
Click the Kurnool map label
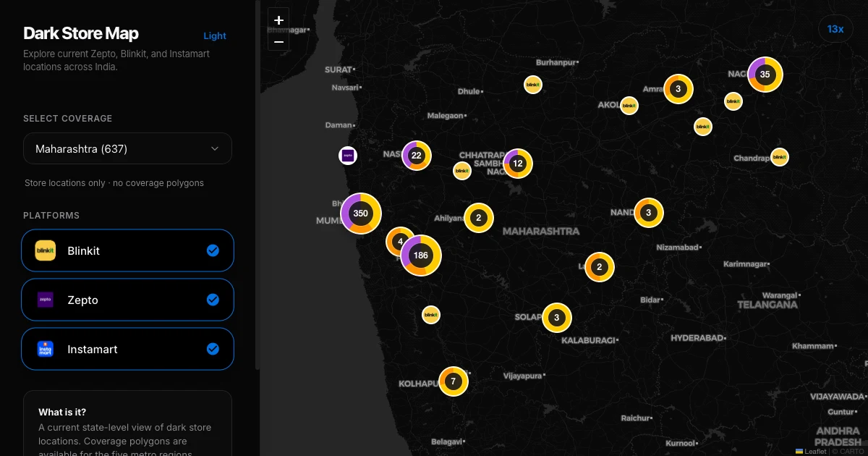(x=681, y=443)
